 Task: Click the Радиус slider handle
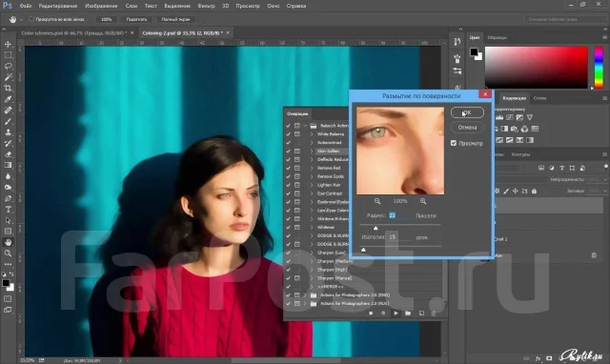[376, 228]
